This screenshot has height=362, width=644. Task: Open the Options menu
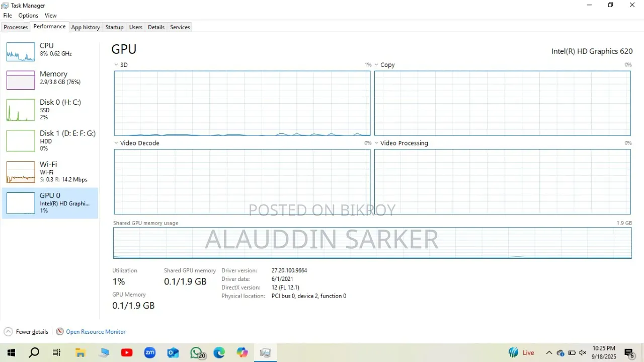tap(28, 16)
